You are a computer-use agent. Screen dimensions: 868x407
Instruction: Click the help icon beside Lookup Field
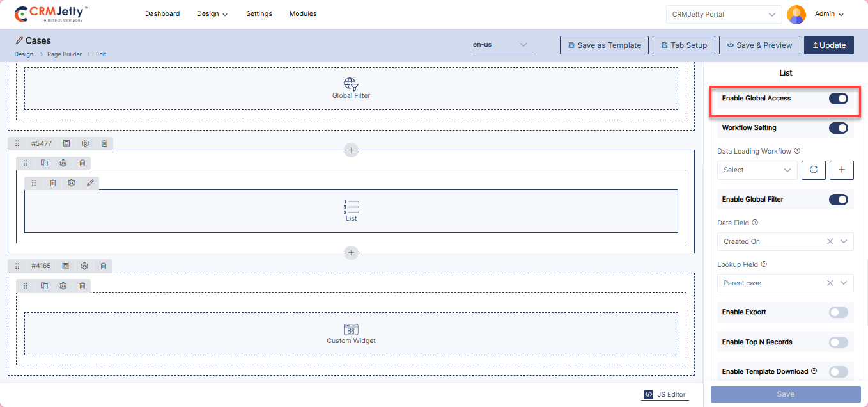point(764,264)
